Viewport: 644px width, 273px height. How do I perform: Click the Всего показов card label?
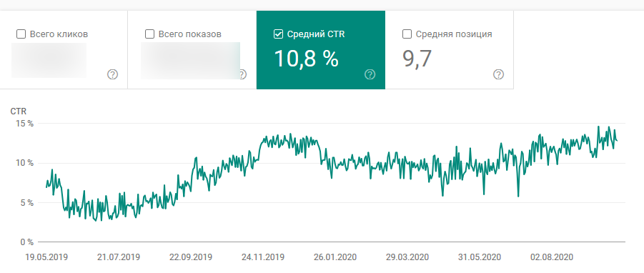(189, 34)
